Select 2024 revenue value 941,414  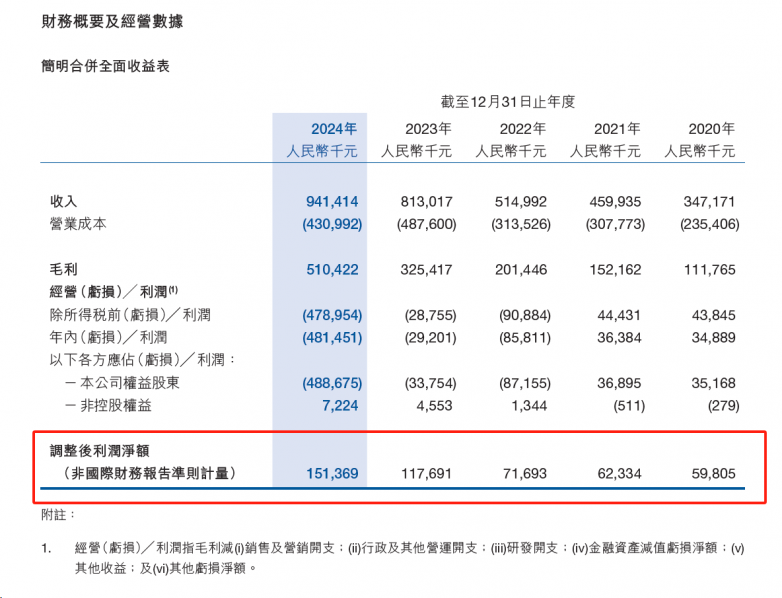(331, 201)
